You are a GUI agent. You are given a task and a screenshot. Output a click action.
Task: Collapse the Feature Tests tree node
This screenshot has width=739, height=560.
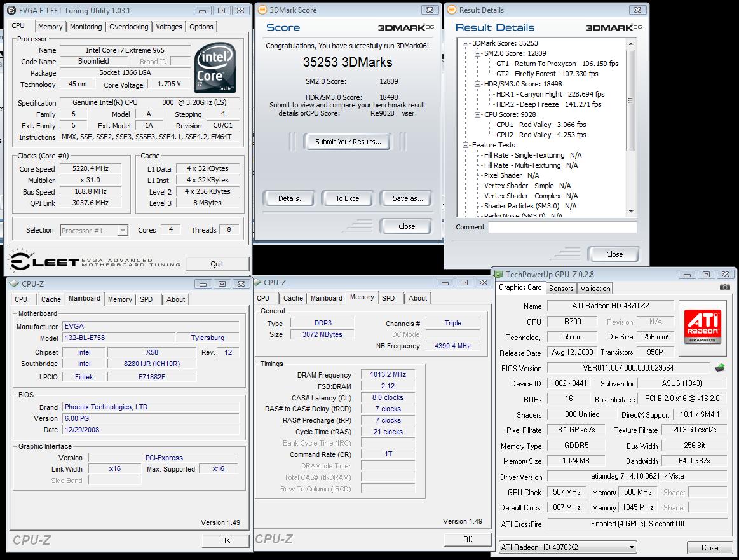click(x=466, y=145)
